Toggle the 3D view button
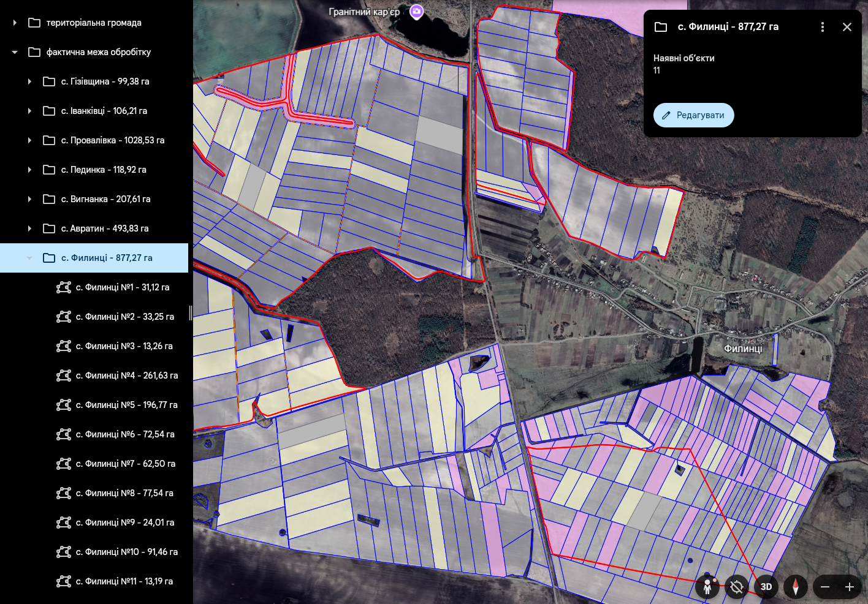 (x=766, y=587)
